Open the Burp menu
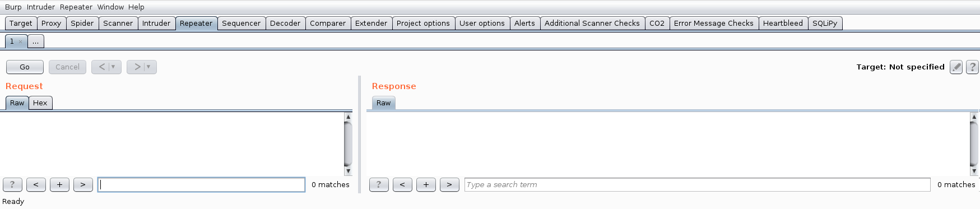Viewport: 980px width, 209px height. 13,7
